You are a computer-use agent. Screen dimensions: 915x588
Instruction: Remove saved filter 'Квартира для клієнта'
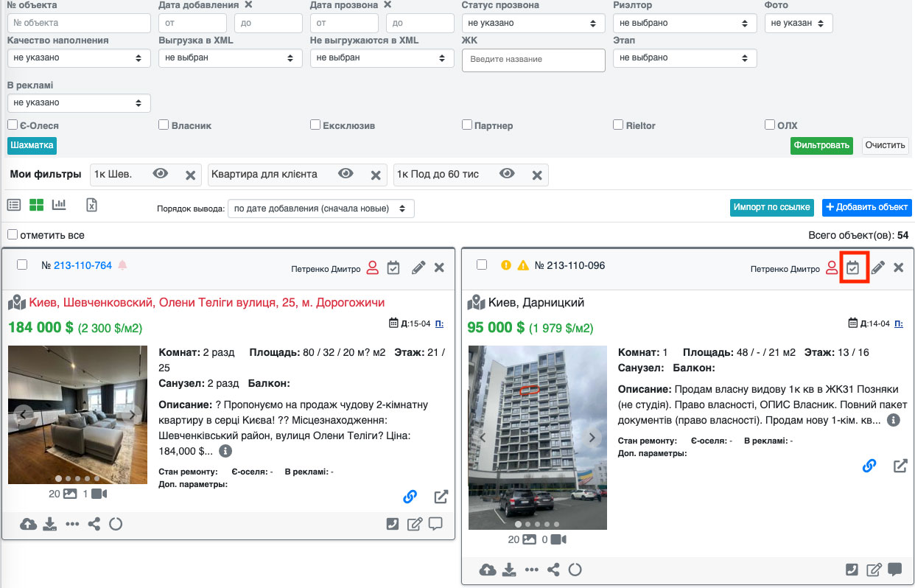376,175
